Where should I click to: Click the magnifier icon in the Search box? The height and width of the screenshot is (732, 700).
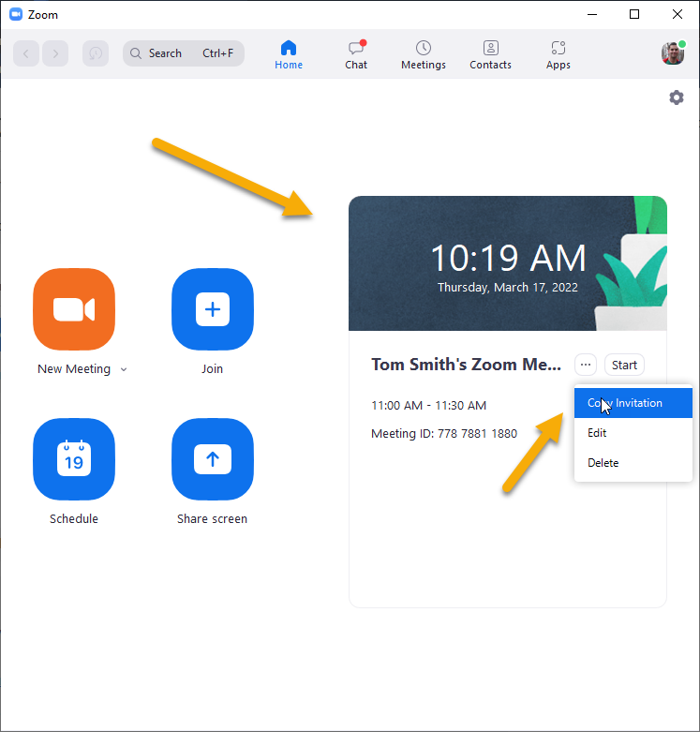(x=135, y=53)
